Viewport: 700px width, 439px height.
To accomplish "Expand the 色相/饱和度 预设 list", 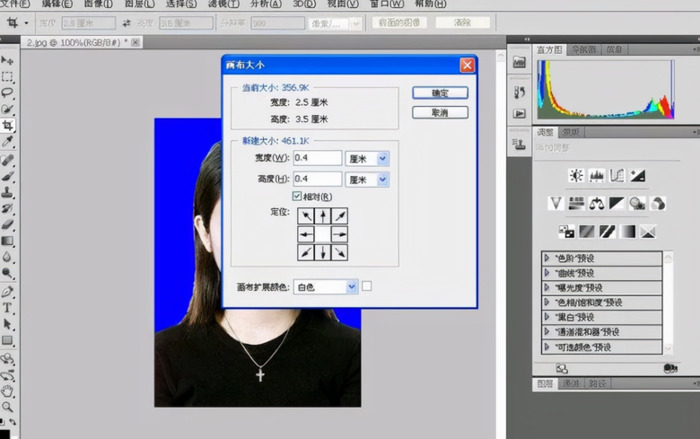I will point(547,302).
